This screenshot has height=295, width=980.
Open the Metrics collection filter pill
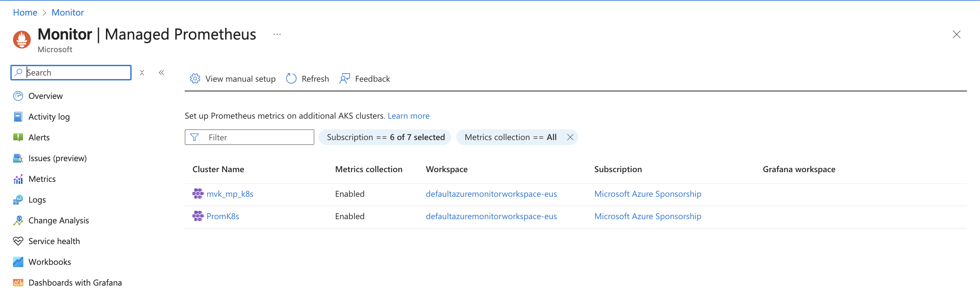pyautogui.click(x=510, y=137)
